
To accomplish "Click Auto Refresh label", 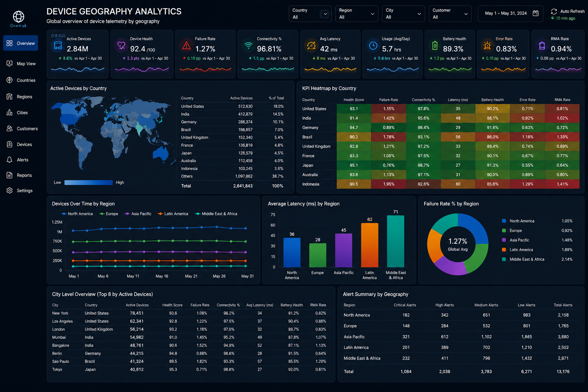I will click(572, 11).
